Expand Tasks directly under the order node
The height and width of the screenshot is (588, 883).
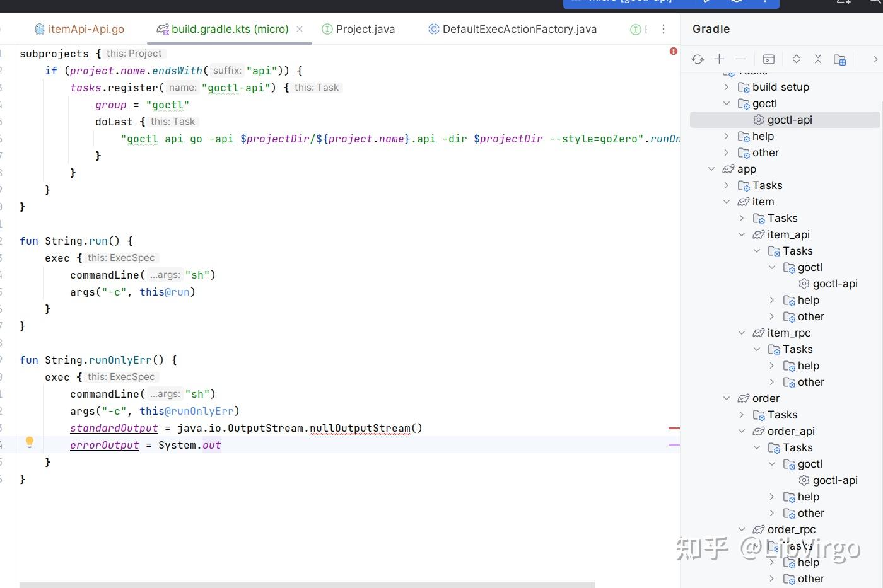[x=742, y=415]
